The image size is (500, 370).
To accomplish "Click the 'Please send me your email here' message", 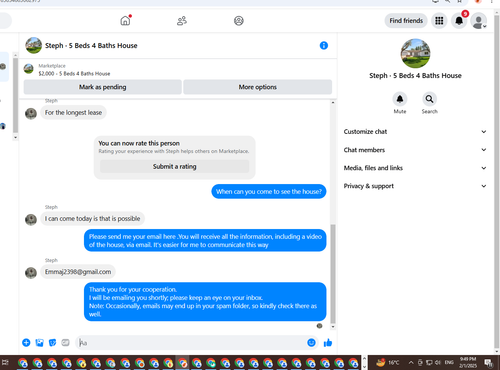I will tap(205, 240).
